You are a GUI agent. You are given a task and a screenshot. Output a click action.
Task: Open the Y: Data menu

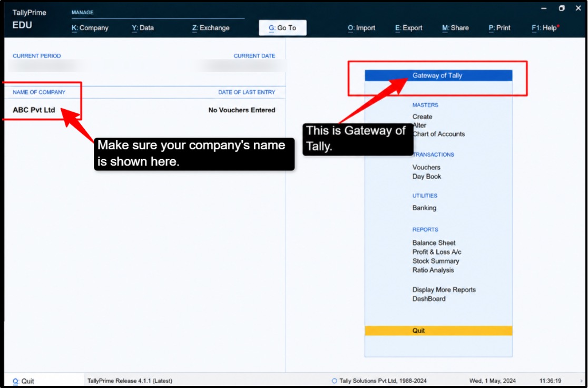point(143,28)
